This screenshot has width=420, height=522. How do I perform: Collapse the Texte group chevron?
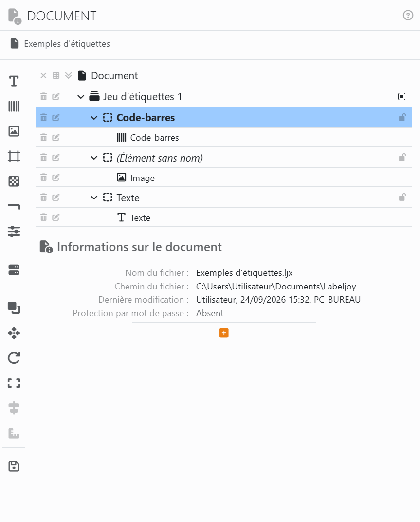coord(94,198)
